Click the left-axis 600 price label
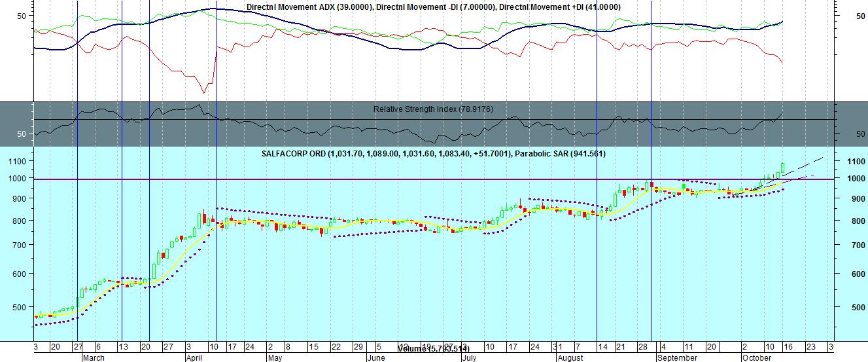The image size is (868, 362). click(20, 274)
